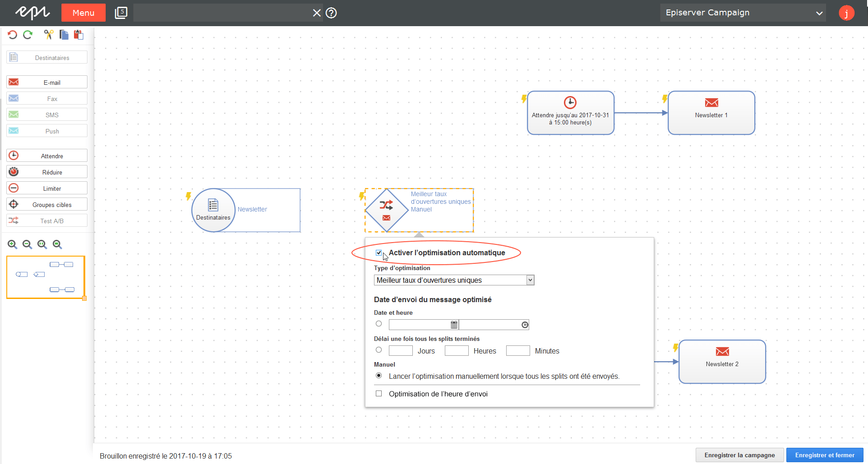868x464 pixels.
Task: Click the minimap orange corner handle
Action: click(x=84, y=299)
